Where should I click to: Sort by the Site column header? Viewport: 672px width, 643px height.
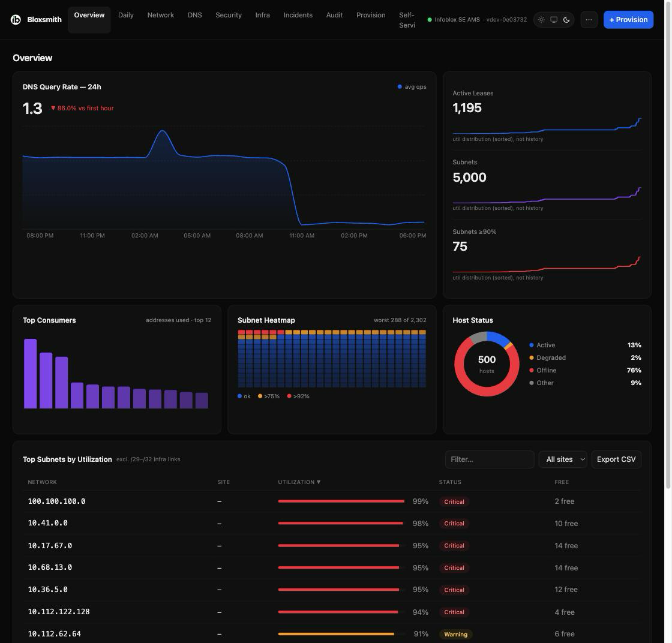coord(223,482)
